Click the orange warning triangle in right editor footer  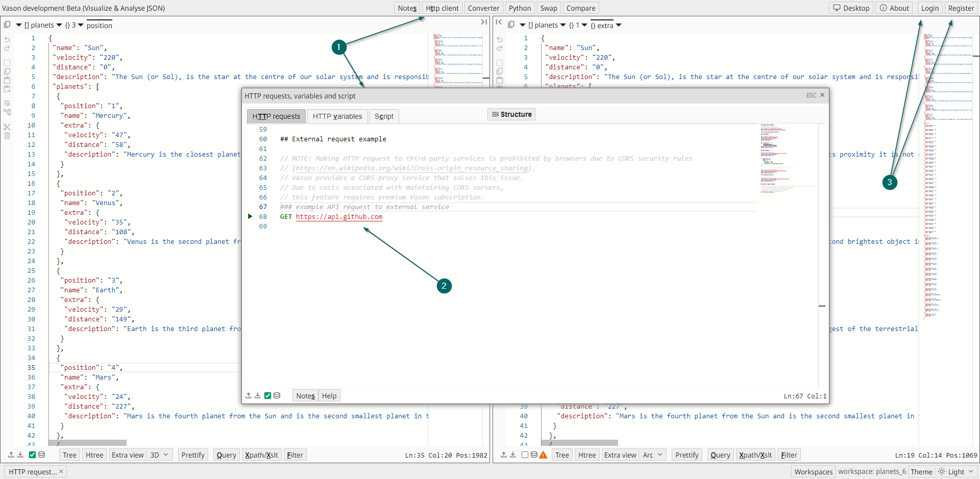[543, 455]
